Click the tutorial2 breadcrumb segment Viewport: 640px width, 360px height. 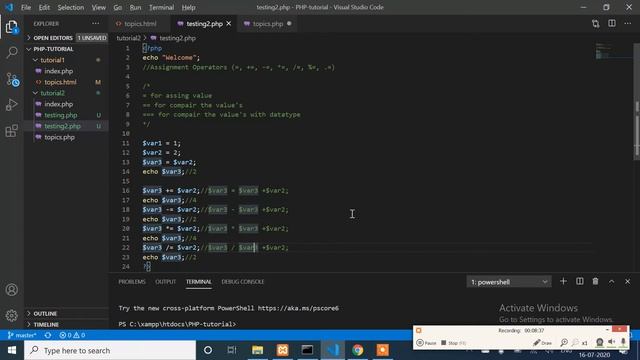click(x=129, y=38)
